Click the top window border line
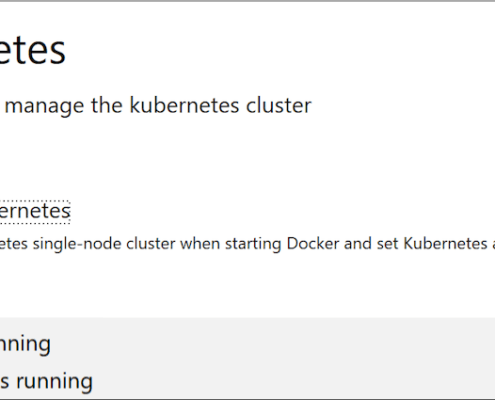The image size is (495, 400). tap(247, 1)
